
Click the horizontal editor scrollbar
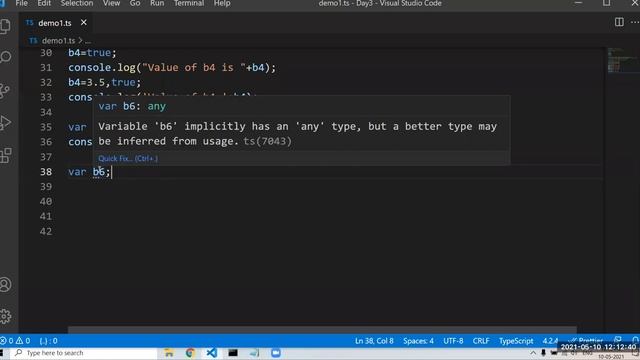pos(322,329)
